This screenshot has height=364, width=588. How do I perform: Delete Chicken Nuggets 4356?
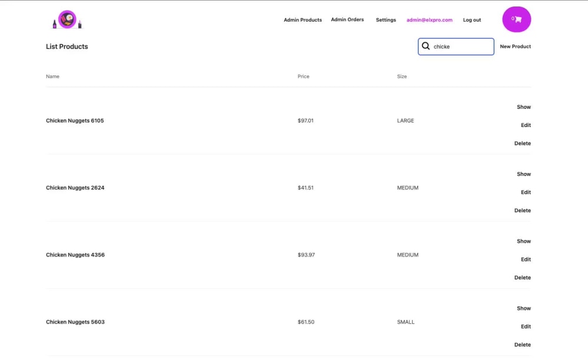[522, 278]
